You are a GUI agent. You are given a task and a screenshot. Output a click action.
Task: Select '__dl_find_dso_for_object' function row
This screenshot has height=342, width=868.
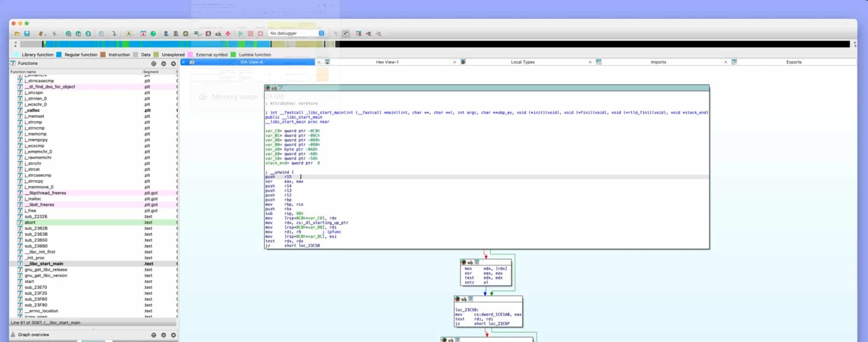click(93, 87)
